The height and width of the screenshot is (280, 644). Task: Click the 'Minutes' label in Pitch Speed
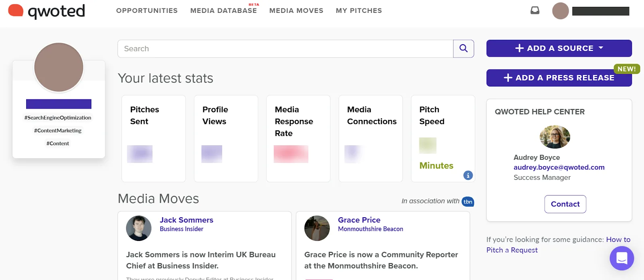436,166
